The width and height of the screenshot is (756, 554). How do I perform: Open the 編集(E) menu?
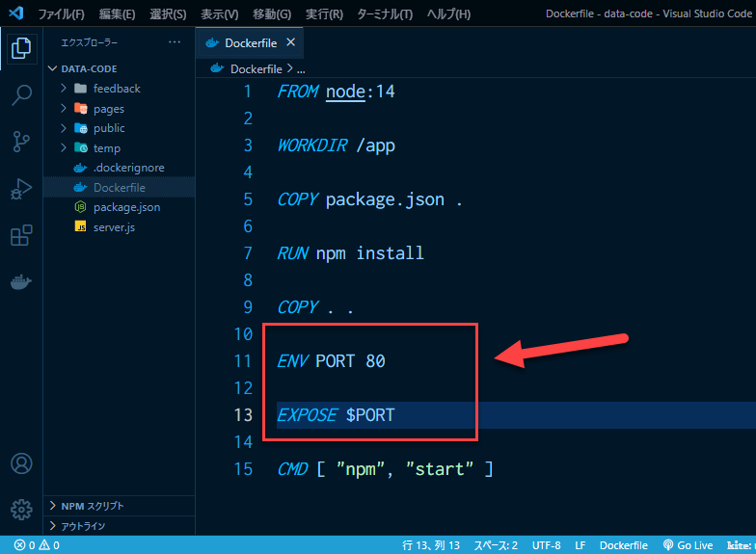(x=118, y=13)
